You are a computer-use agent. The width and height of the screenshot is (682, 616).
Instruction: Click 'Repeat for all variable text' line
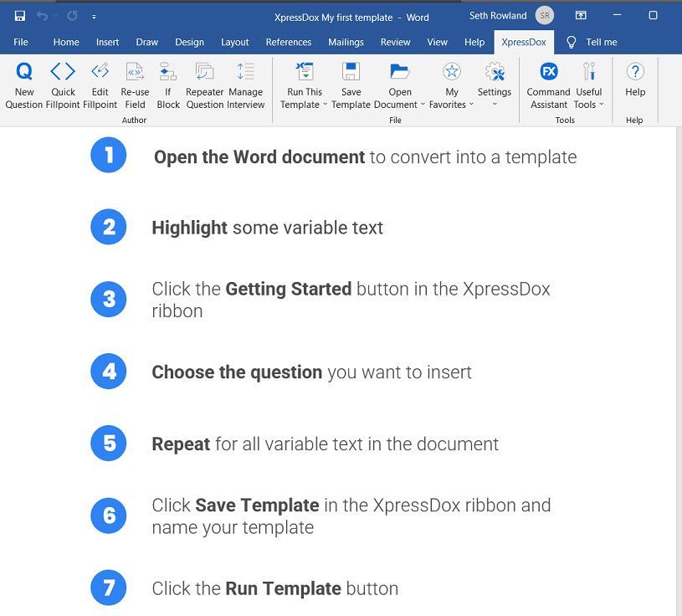click(325, 444)
